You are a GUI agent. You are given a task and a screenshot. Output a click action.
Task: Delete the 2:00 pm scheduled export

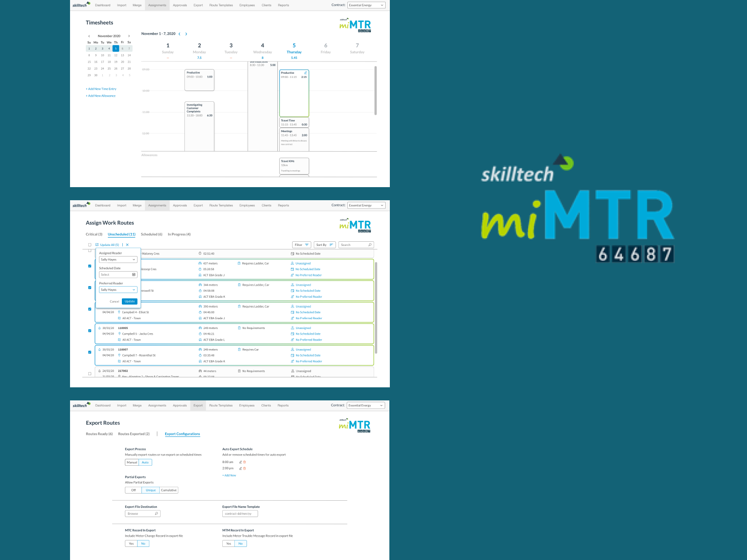pyautogui.click(x=244, y=468)
